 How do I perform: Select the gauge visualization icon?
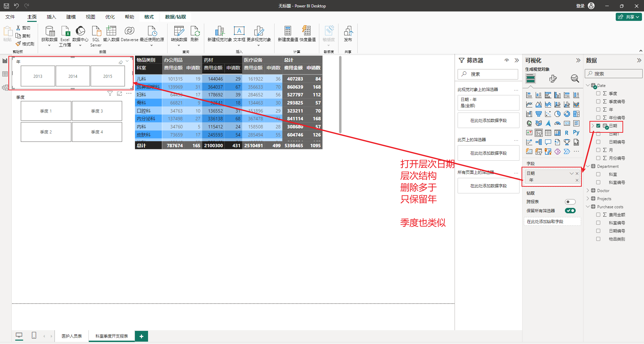coord(558,123)
